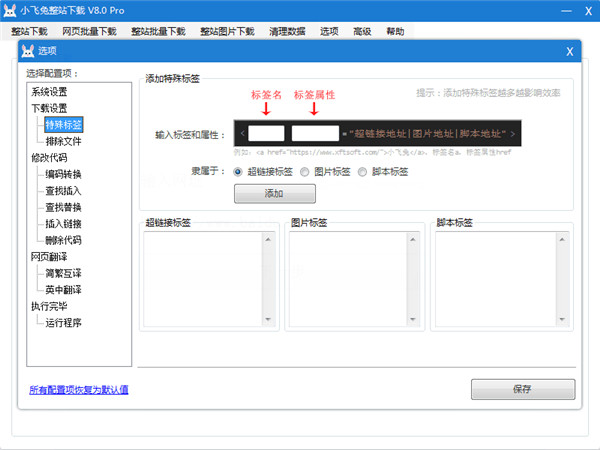Minimize the main 小飞兔 window
Screen dimensions: 600x450
(x=566, y=11)
